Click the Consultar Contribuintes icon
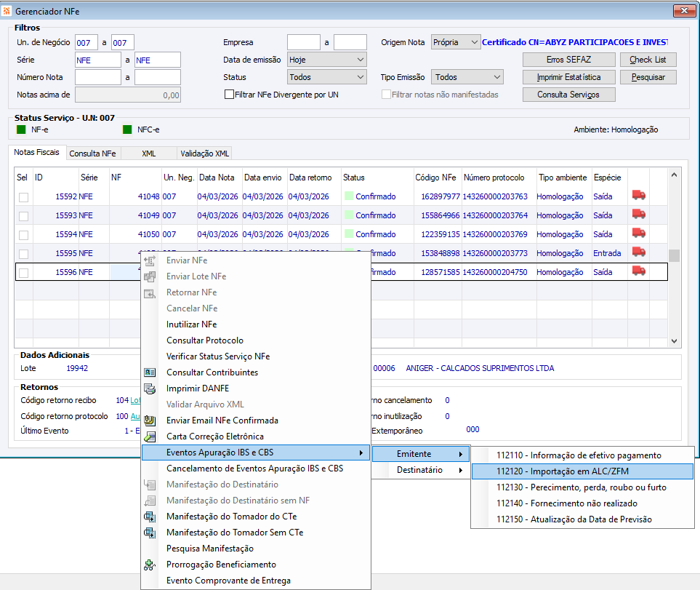700x590 pixels. (150, 372)
